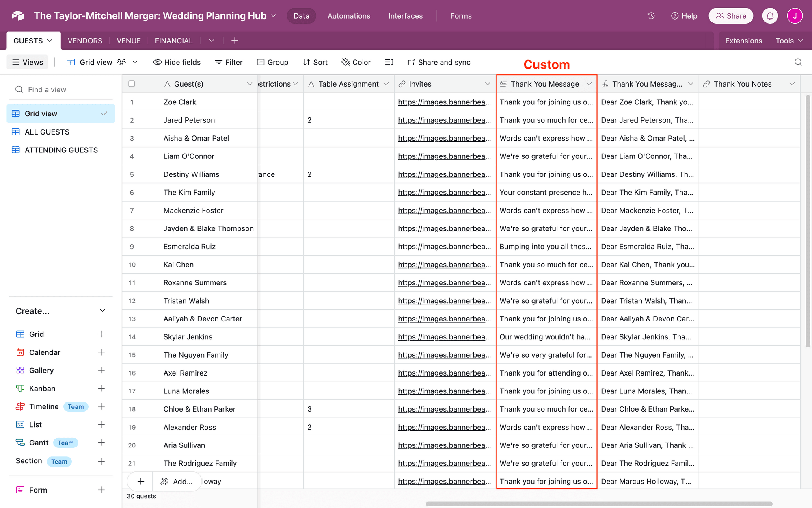Image resolution: width=812 pixels, height=508 pixels.
Task: Open the Automations tab
Action: tap(349, 16)
